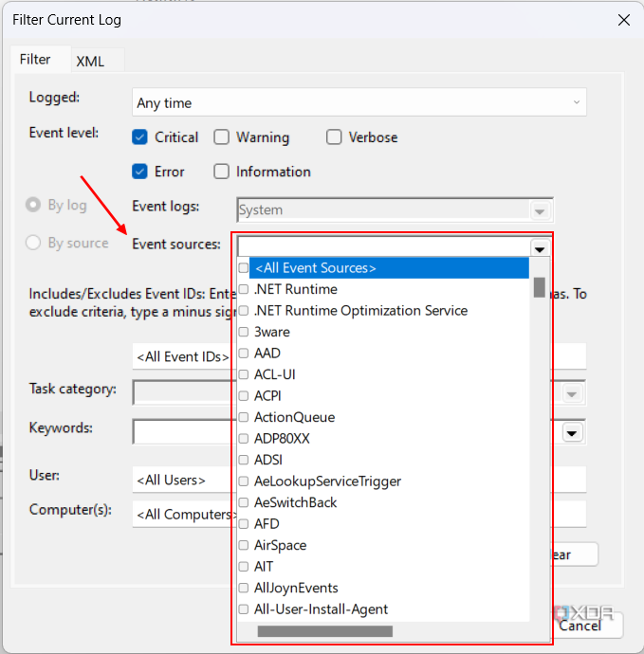This screenshot has width=644, height=654.
Task: Check the ACPI event source
Action: (x=244, y=396)
